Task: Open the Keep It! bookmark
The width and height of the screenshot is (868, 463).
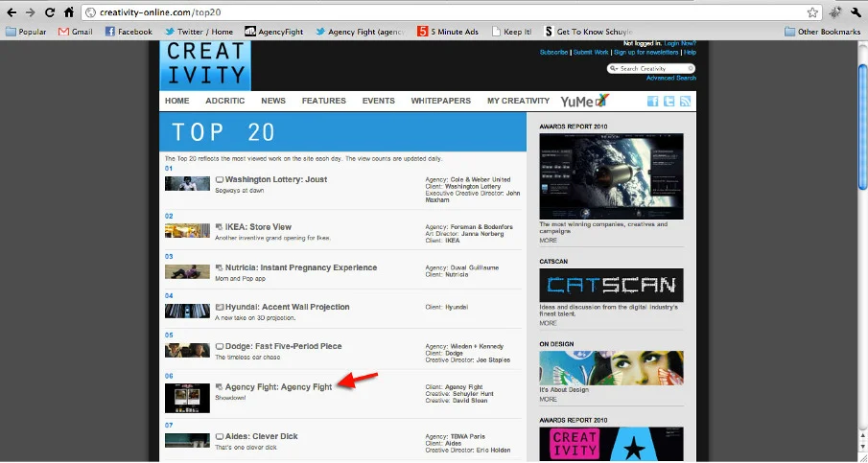Action: pyautogui.click(x=511, y=32)
